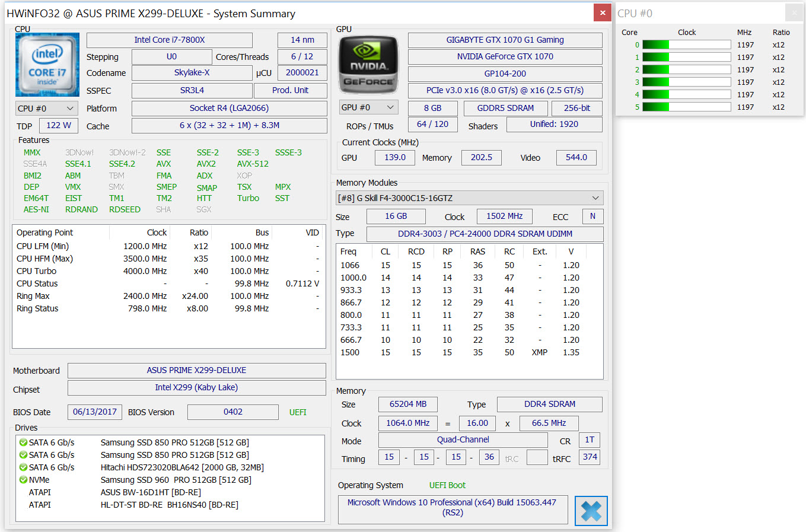The height and width of the screenshot is (532, 806).
Task: Click the module size 16 GB field
Action: [396, 216]
